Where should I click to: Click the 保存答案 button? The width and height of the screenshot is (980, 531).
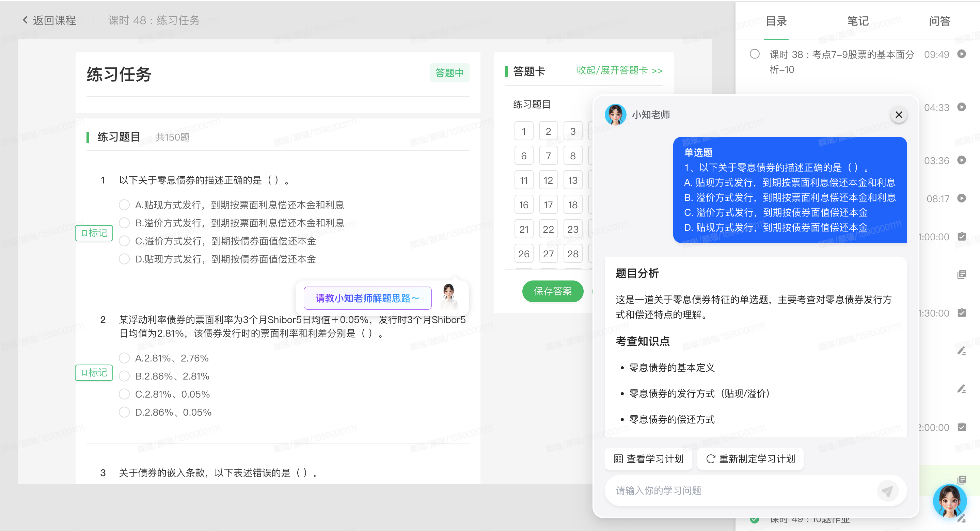(x=552, y=291)
